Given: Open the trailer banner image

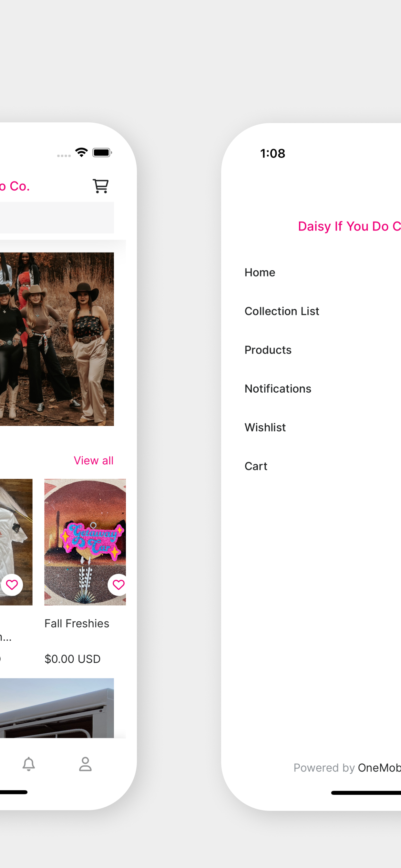Looking at the screenshot, I should point(57,708).
